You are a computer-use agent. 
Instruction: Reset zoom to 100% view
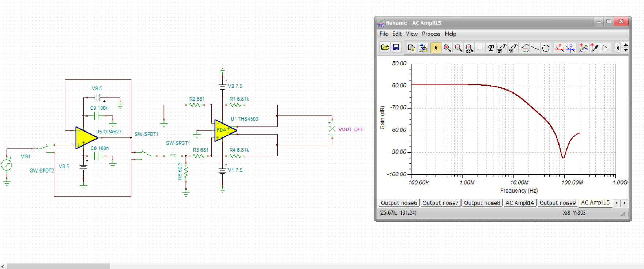[469, 48]
